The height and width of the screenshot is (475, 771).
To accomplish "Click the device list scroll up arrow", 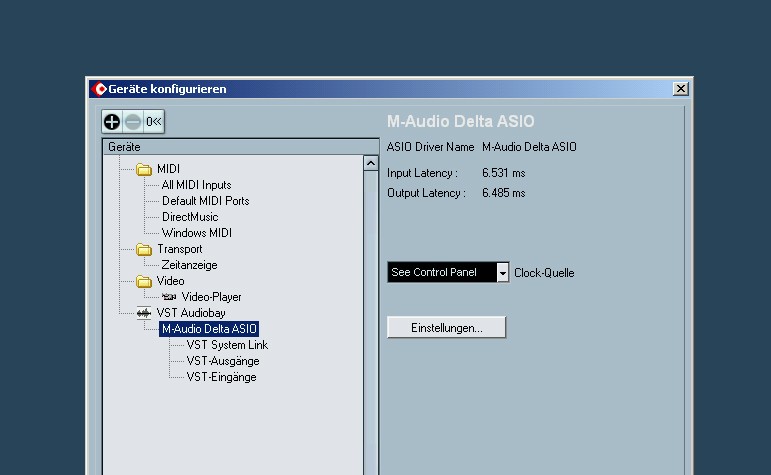I will [371, 163].
